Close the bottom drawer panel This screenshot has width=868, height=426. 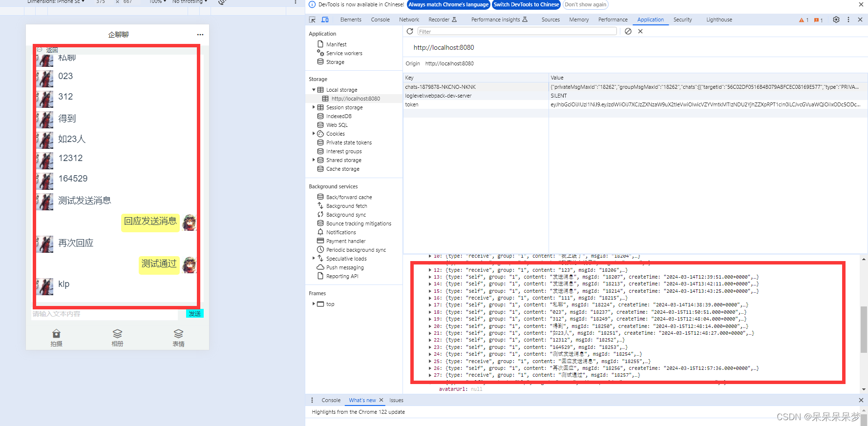pyautogui.click(x=861, y=400)
